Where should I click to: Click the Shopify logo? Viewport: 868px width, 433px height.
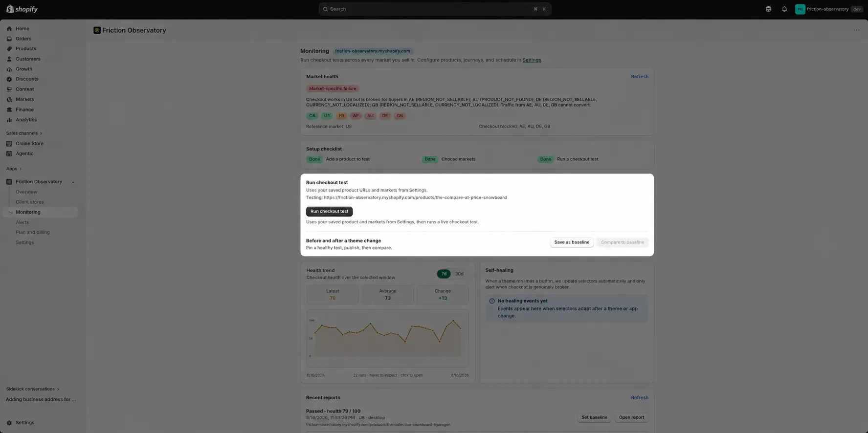(x=22, y=9)
